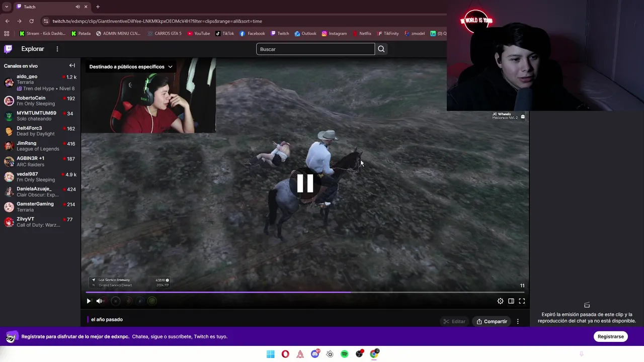Open ZilvyVT's Call of Duty stream
Screen dimensions: 644x362
40,222
